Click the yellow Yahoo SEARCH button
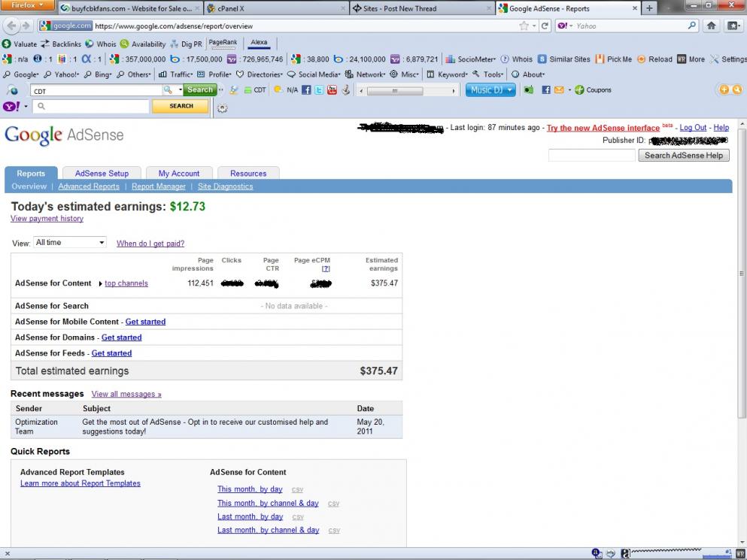Image resolution: width=747 pixels, height=560 pixels. 181,106
